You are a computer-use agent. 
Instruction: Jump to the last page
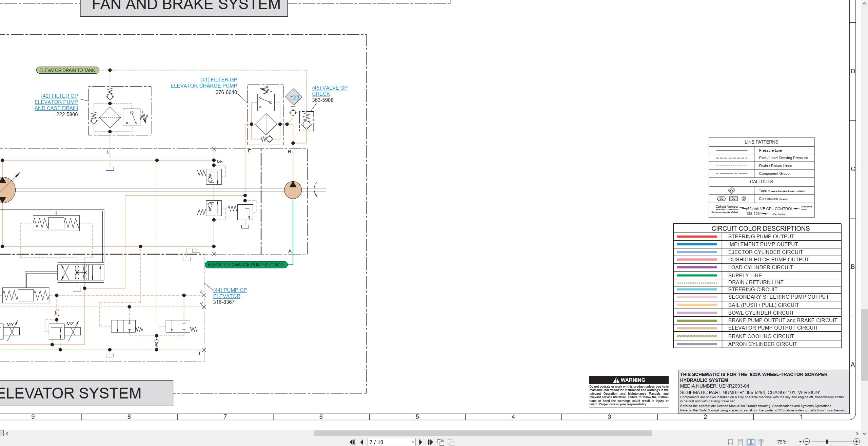[431, 442]
